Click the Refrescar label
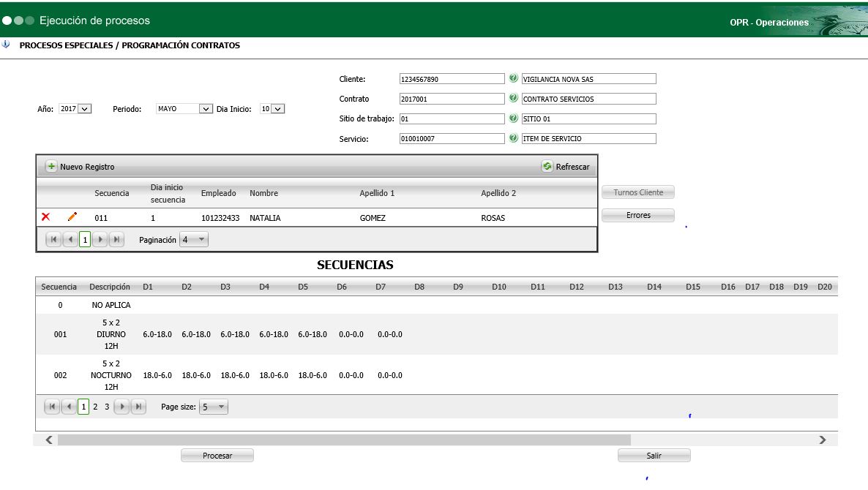 (572, 167)
